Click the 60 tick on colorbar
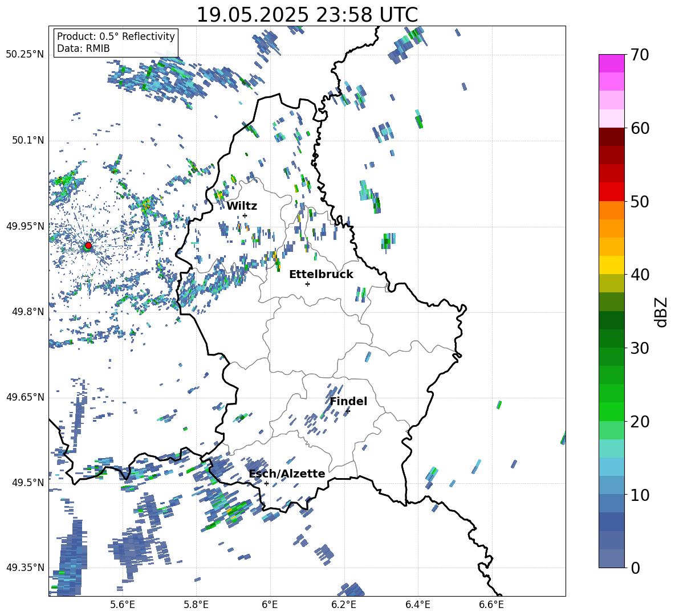Image resolution: width=675 pixels, height=616 pixels. coord(640,128)
